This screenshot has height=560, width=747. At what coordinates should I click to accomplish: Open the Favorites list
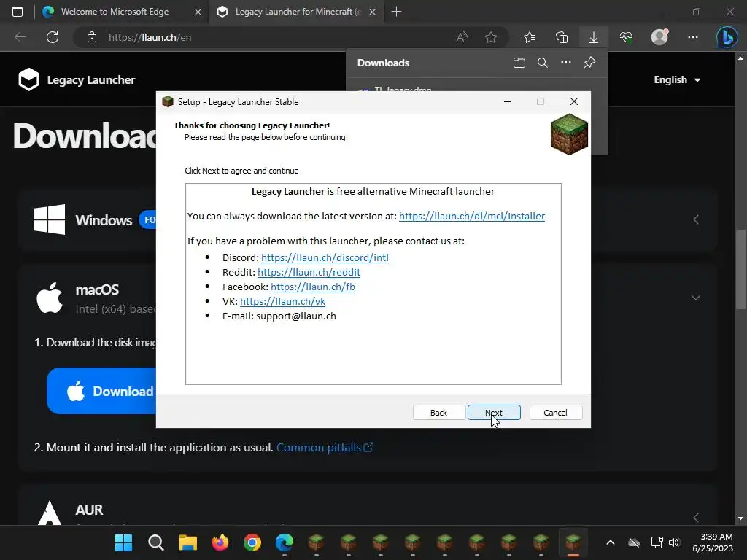530,37
